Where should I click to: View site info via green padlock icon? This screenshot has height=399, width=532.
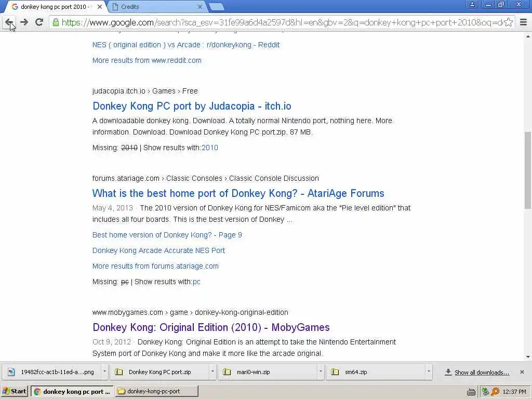[56, 22]
